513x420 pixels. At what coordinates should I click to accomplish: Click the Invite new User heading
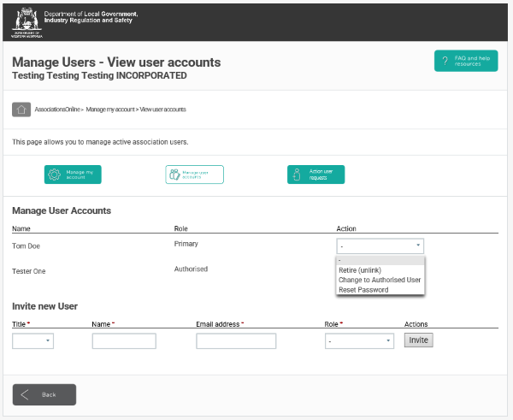(x=44, y=306)
